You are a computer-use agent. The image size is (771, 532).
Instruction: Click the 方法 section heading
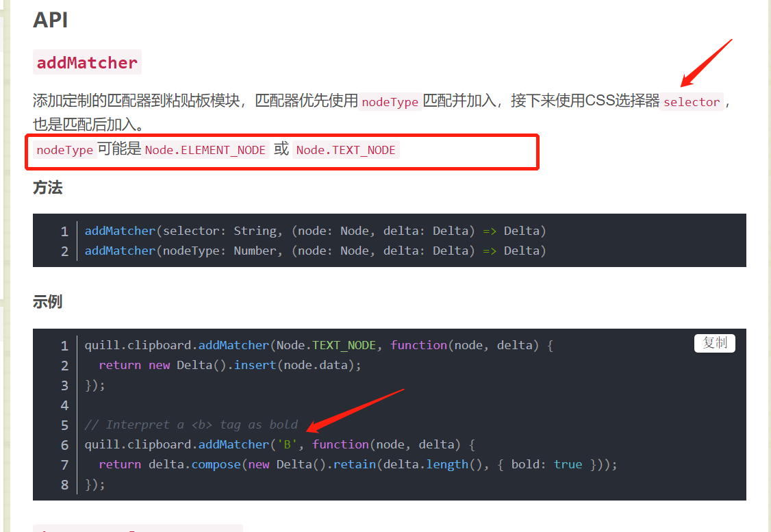click(x=47, y=188)
